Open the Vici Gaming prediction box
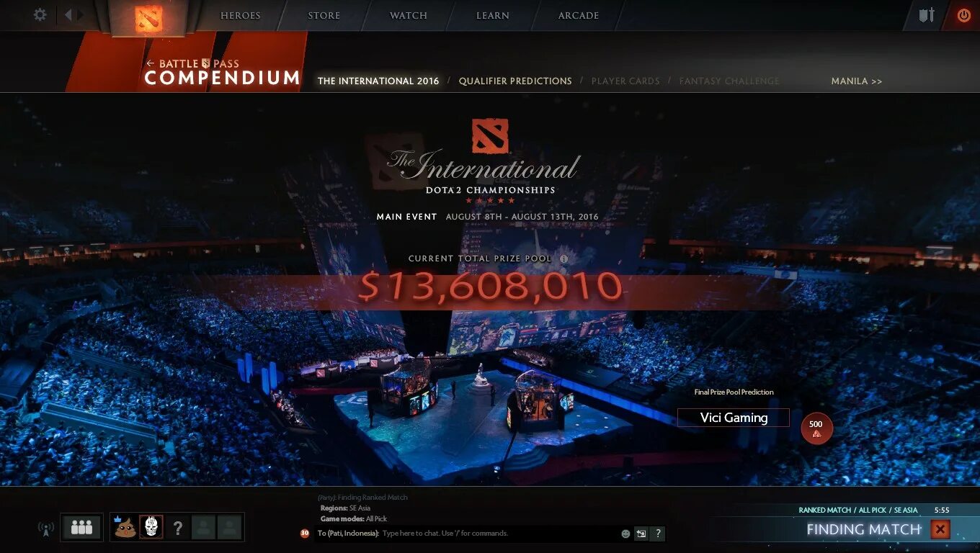Viewport: 980px width, 553px height. coord(734,418)
